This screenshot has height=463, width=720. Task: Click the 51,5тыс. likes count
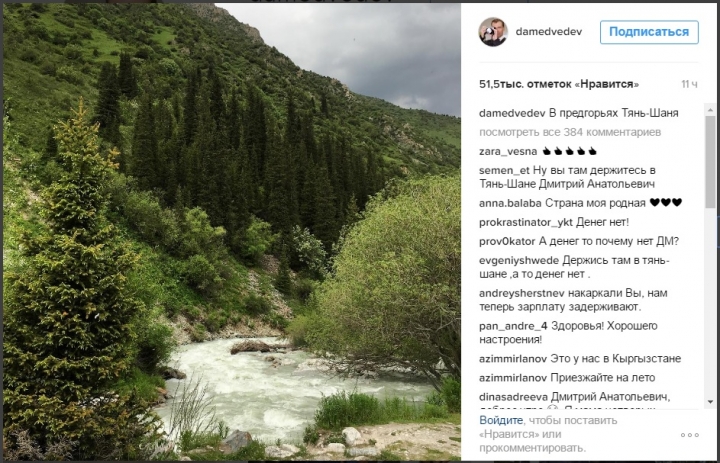(x=559, y=85)
